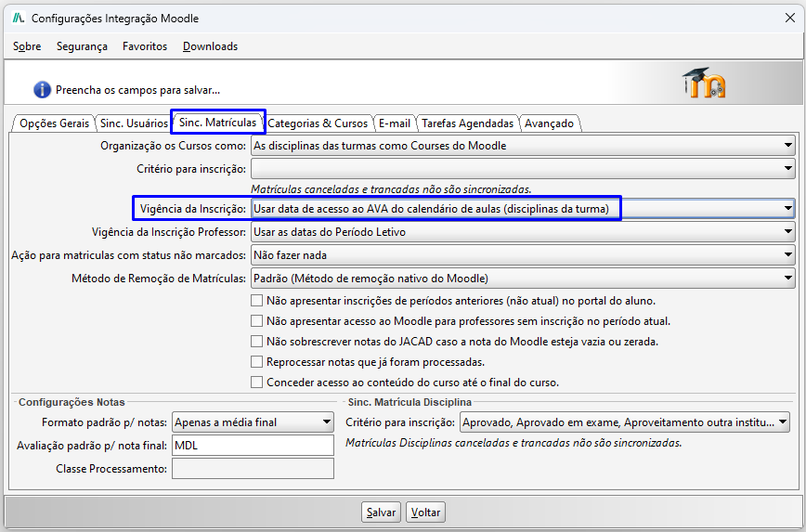Expand the Vigência da Inscrição dropdown
The width and height of the screenshot is (806, 532).
click(523, 209)
